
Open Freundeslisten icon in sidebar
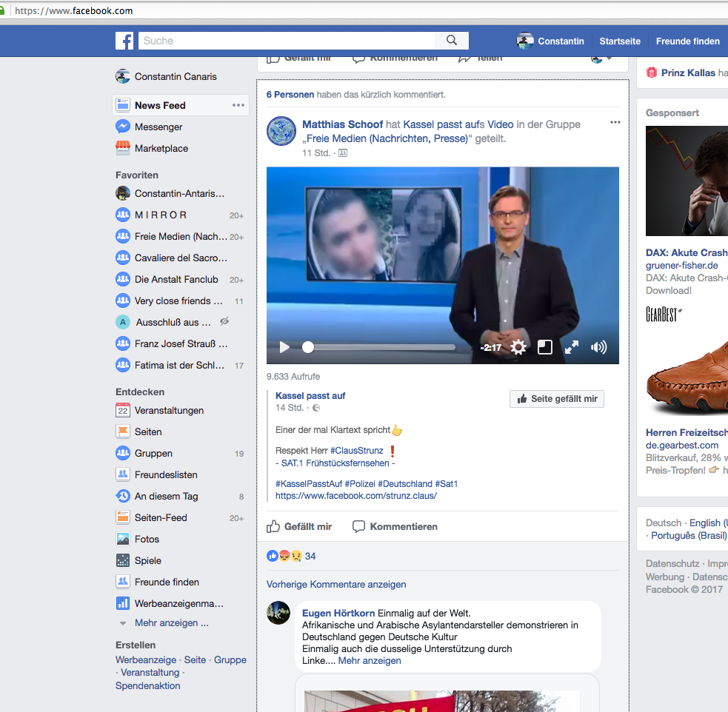click(x=123, y=474)
